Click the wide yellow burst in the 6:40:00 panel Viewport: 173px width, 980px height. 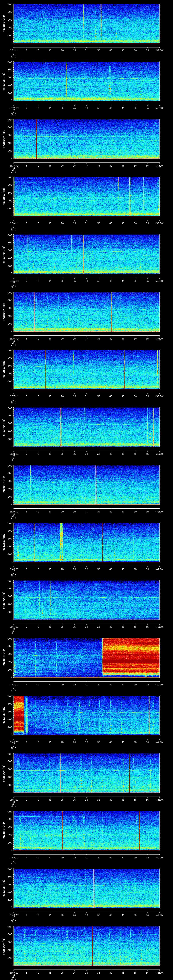tap(61, 542)
